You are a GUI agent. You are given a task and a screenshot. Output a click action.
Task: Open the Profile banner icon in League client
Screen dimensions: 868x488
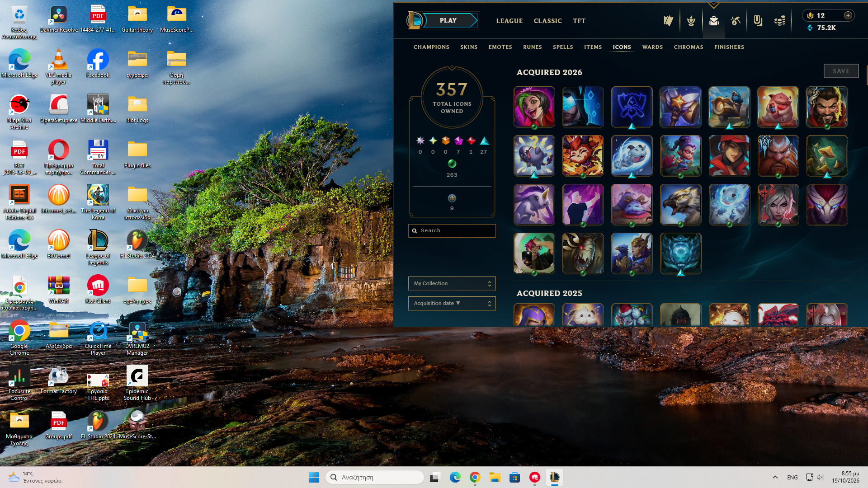click(x=669, y=21)
